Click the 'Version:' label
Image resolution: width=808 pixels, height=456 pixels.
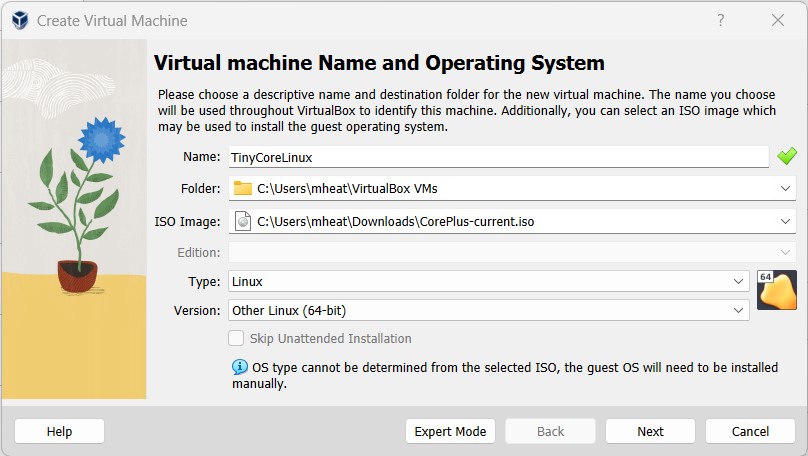[197, 311]
